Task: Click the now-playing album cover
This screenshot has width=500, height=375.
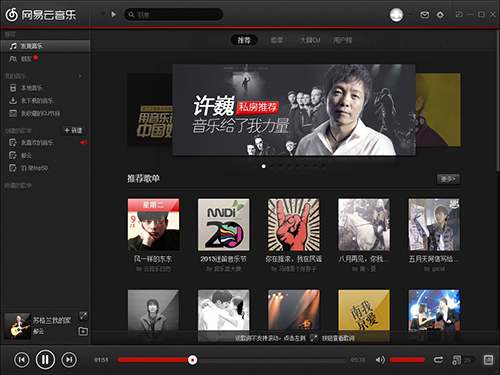Action: 17,326
